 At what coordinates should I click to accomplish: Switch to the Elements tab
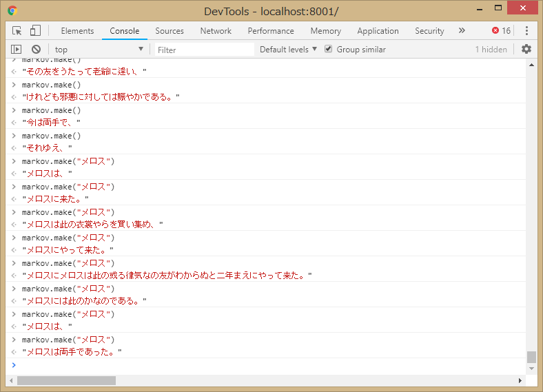[77, 31]
